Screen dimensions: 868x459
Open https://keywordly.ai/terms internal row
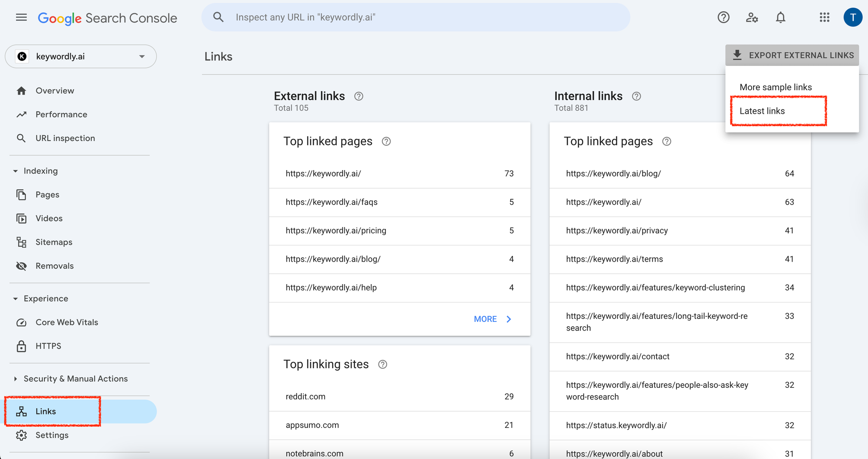680,259
